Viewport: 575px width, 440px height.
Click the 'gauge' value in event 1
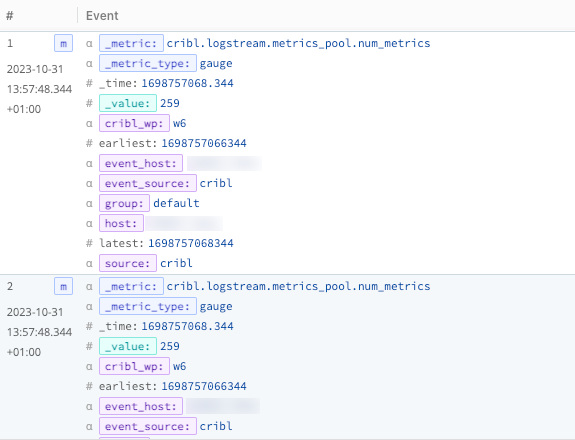216,64
